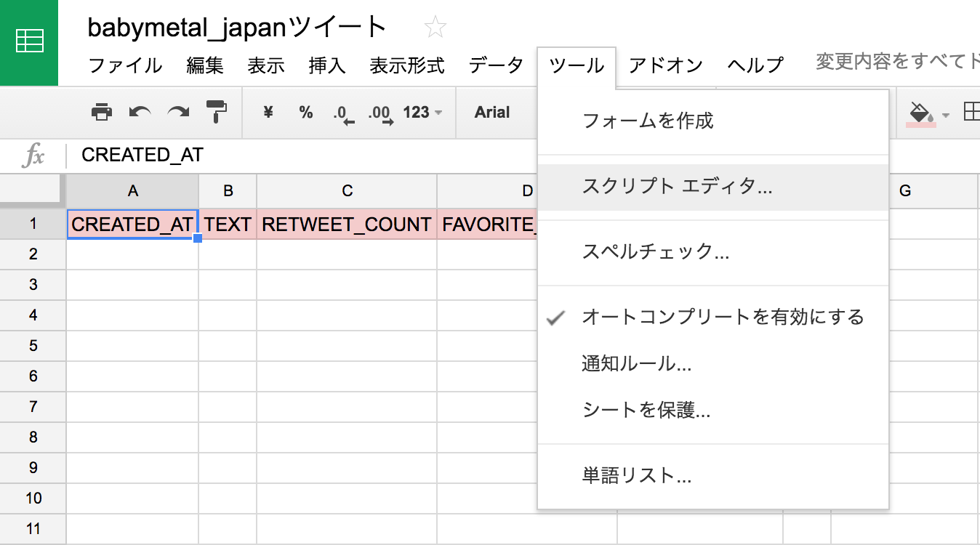Open 単語リスト...
The width and height of the screenshot is (980, 545).
713,476
